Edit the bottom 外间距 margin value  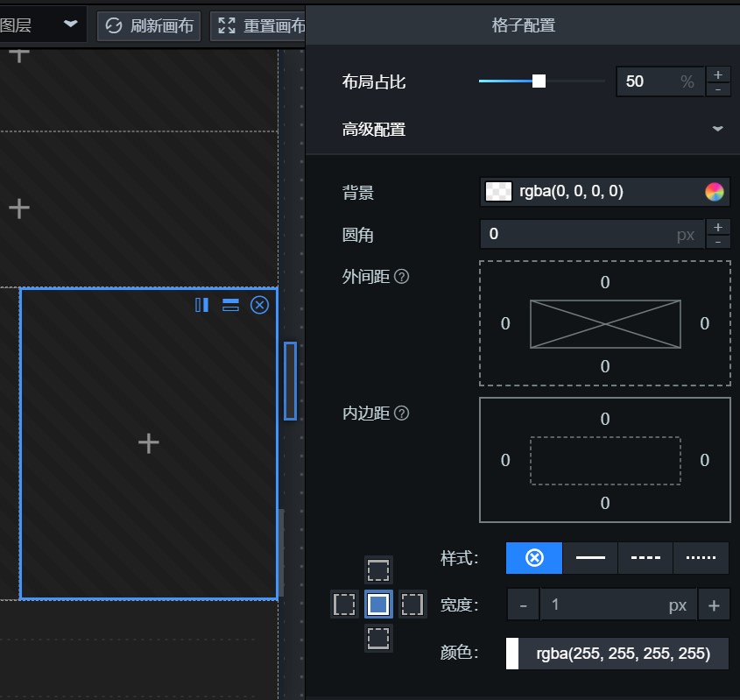pyautogui.click(x=605, y=366)
